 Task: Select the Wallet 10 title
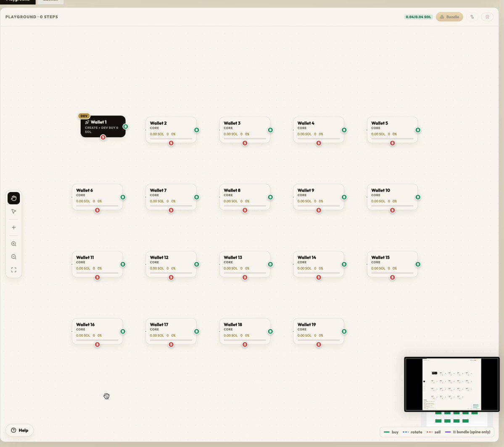coord(380,190)
